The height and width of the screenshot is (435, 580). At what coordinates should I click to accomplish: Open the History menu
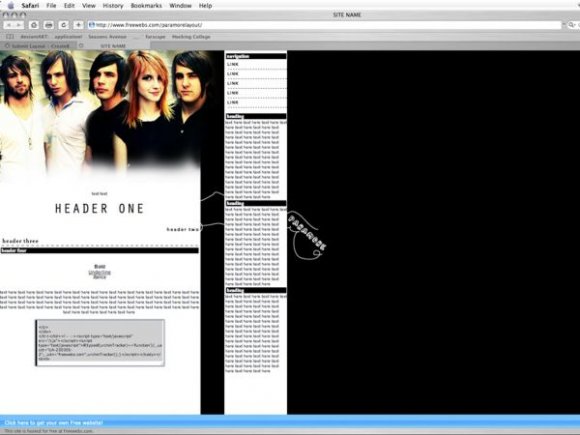113,6
